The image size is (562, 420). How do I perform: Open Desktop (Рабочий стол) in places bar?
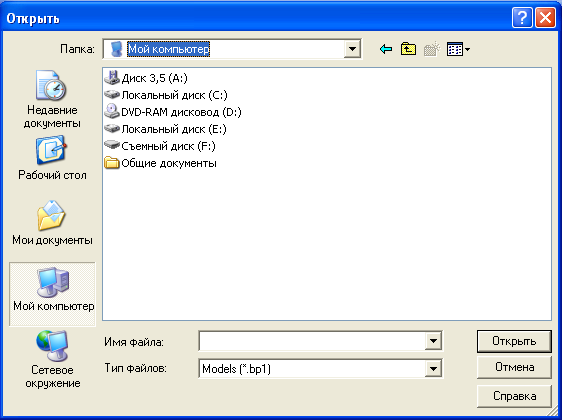pos(52,158)
